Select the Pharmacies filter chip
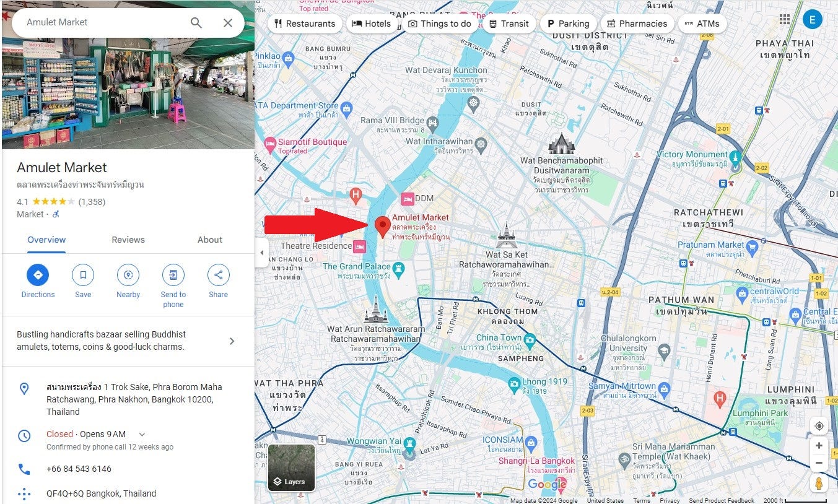 pos(637,24)
